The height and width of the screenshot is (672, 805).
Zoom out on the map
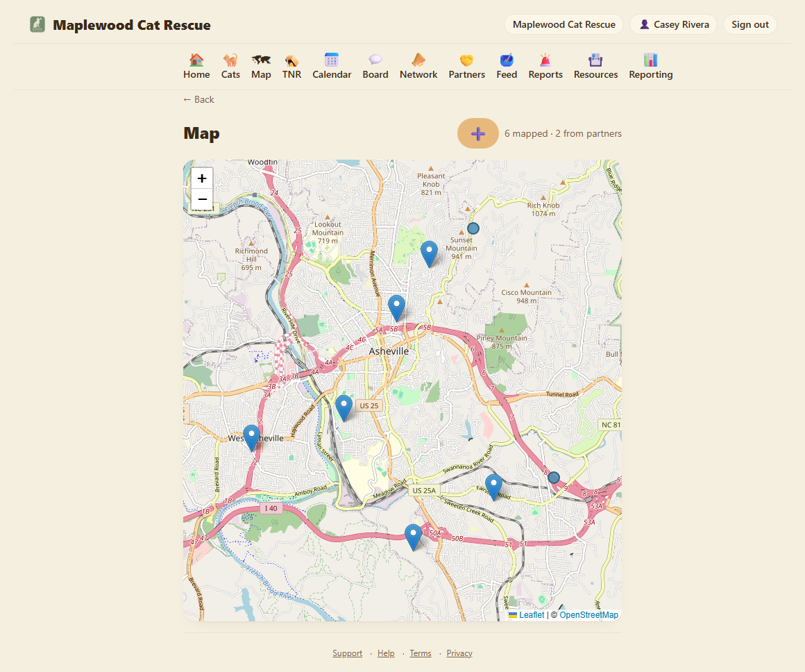point(202,199)
